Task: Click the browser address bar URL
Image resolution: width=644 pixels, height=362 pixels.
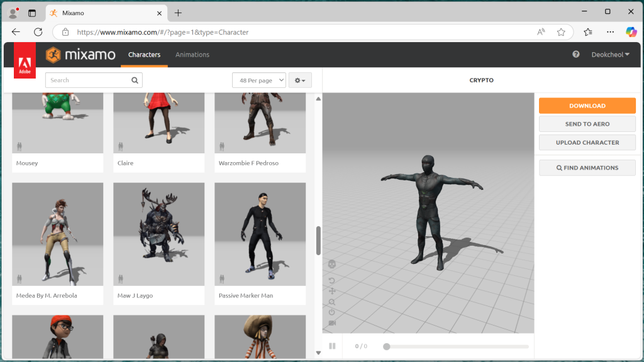Action: [x=163, y=32]
